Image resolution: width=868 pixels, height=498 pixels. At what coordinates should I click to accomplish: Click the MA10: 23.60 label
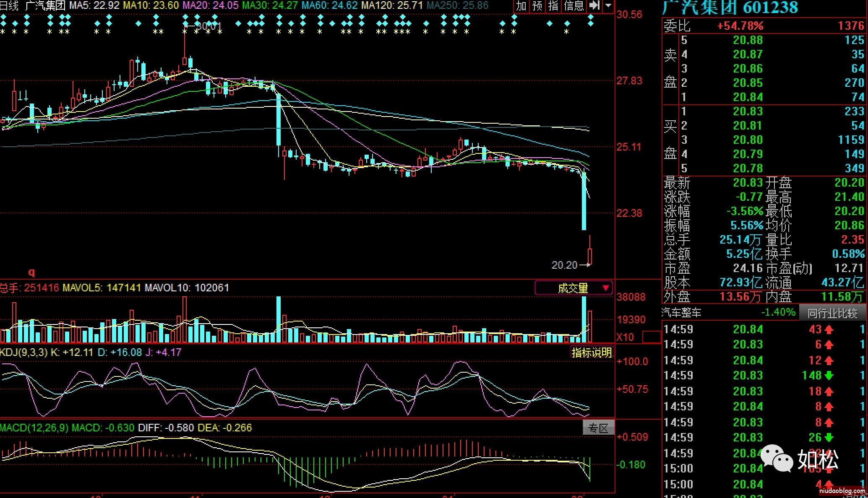[x=151, y=5]
